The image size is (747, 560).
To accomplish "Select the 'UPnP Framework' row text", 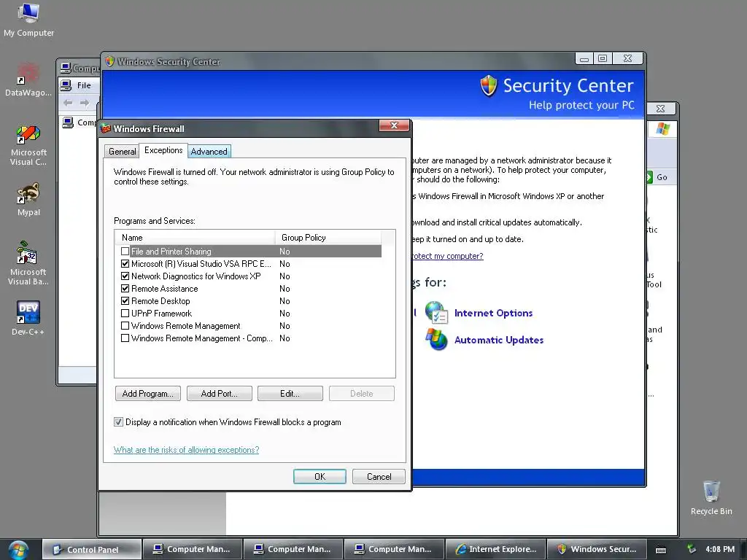I will coord(161,314).
